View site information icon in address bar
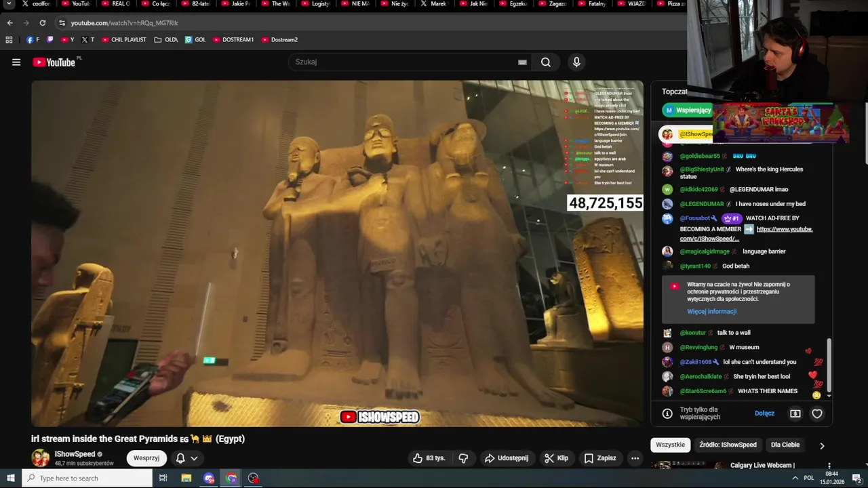This screenshot has width=868, height=488. [62, 23]
